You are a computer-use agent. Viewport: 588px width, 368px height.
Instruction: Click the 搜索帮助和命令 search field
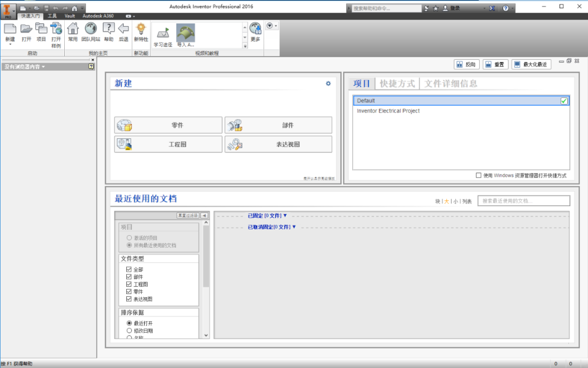387,8
